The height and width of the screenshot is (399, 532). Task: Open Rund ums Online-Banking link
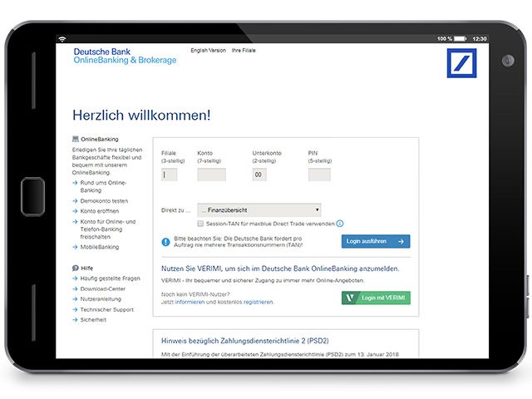103,186
